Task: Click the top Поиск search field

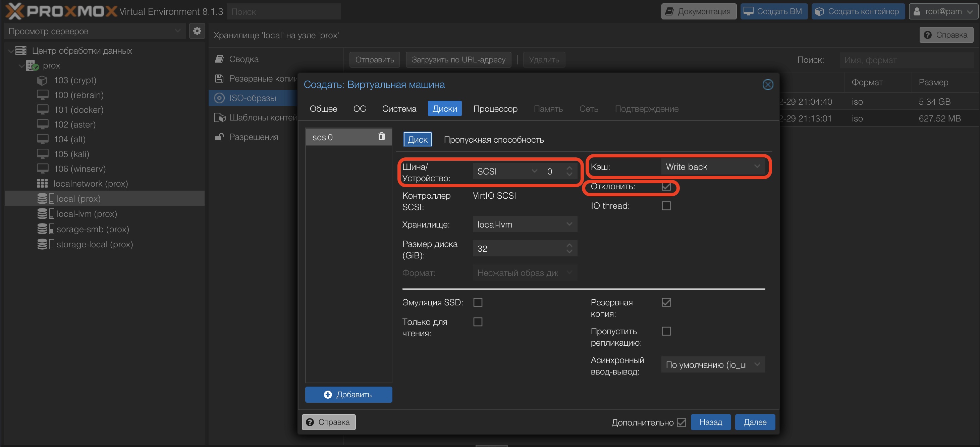Action: (283, 12)
